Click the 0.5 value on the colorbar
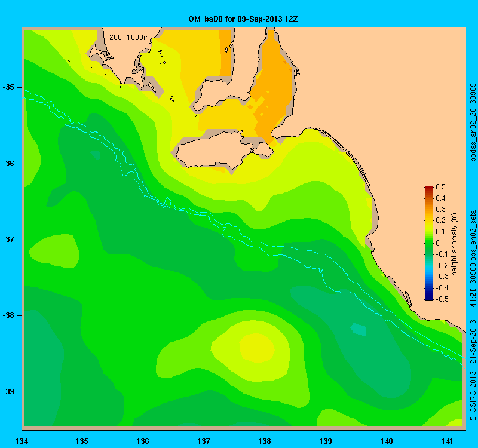Screen dimensions: 478x448 point(440,187)
